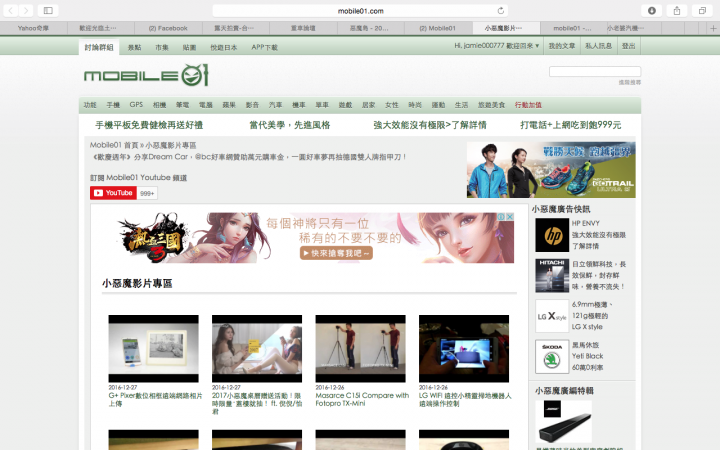Viewport: 720px width, 450px height.
Task: Open the Skoda logo ad
Action: [x=552, y=356]
